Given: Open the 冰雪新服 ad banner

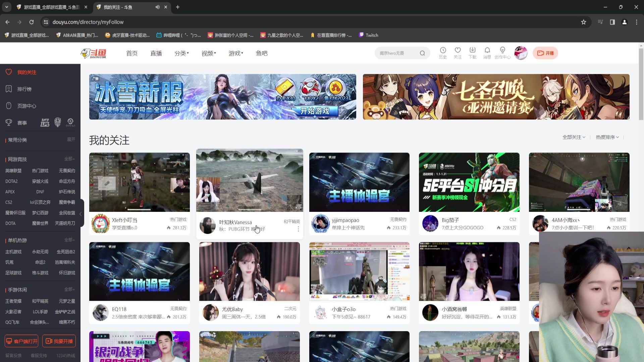Looking at the screenshot, I should [x=223, y=97].
